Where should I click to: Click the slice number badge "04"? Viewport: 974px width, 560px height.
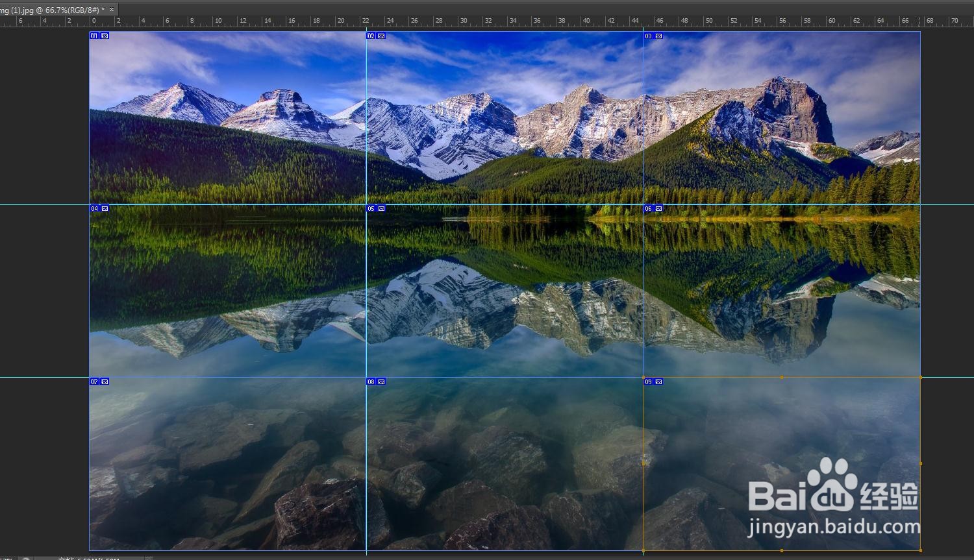pos(95,208)
